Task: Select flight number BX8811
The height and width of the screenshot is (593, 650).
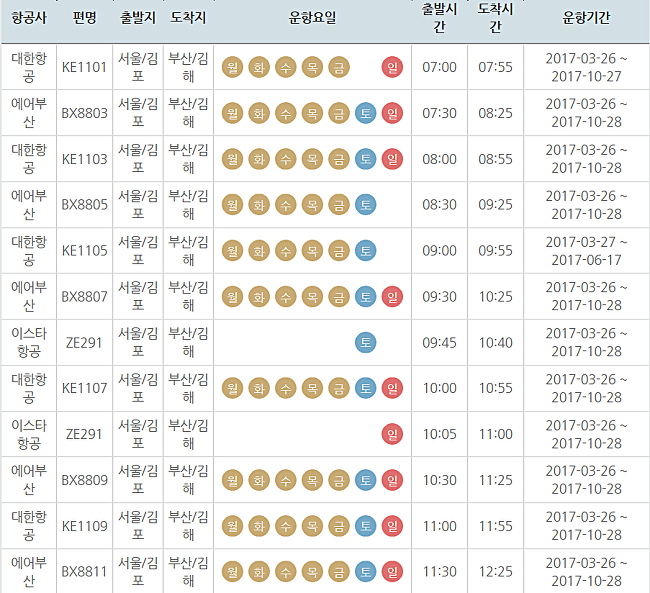Action: click(x=85, y=572)
